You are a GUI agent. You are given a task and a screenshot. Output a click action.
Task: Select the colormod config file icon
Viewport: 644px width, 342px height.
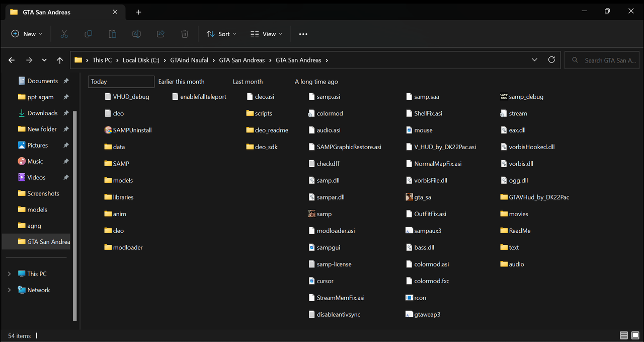pos(312,113)
